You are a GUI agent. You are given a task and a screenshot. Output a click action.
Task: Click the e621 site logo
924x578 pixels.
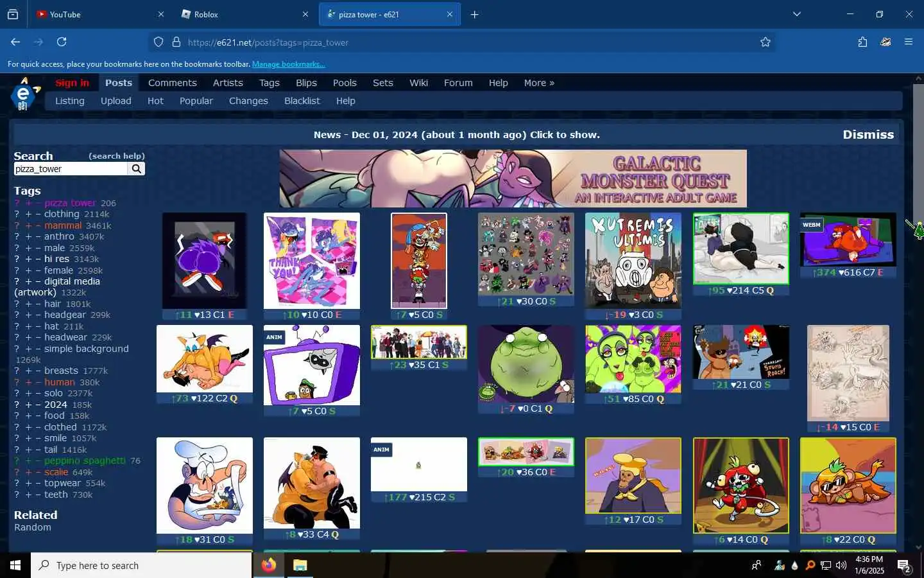24,95
